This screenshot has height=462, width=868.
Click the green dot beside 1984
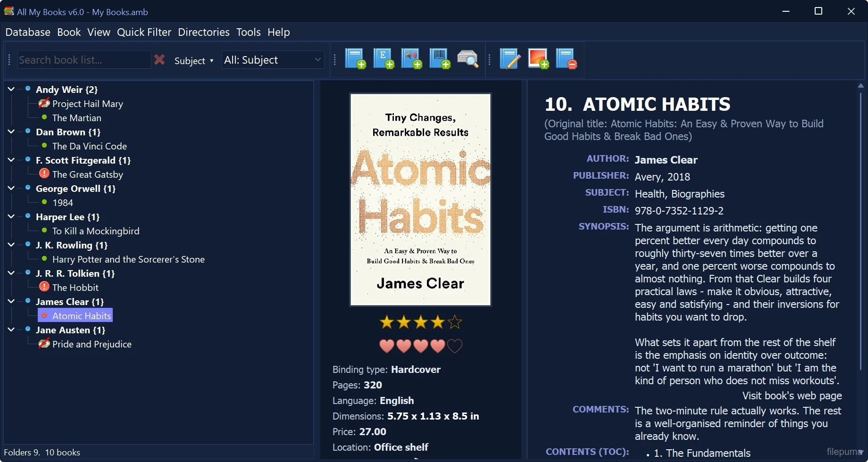[x=44, y=202]
